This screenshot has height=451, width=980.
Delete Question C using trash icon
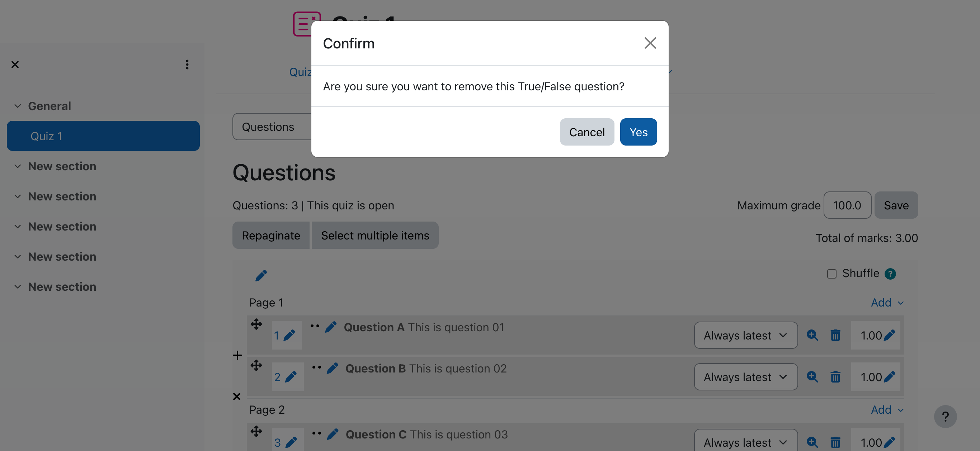[x=835, y=442]
